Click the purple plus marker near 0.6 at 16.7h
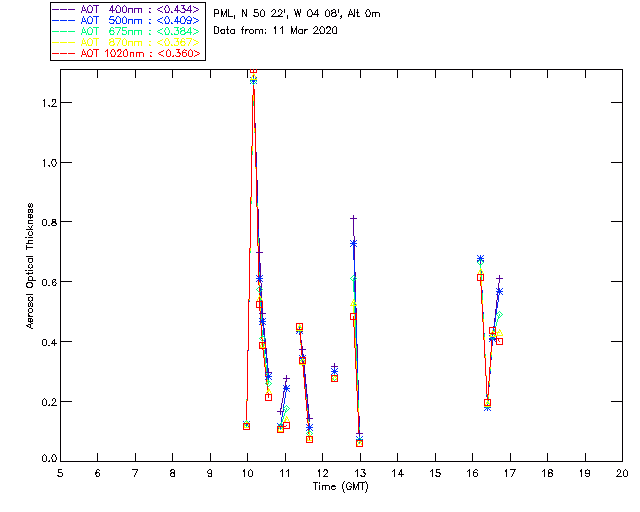Screen dimensions: 640x512 click(x=499, y=278)
